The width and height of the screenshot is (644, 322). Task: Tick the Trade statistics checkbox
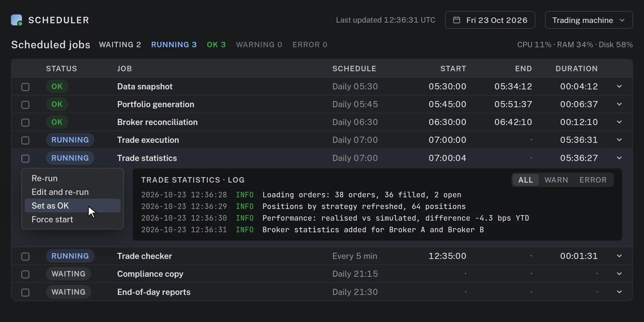pos(25,159)
